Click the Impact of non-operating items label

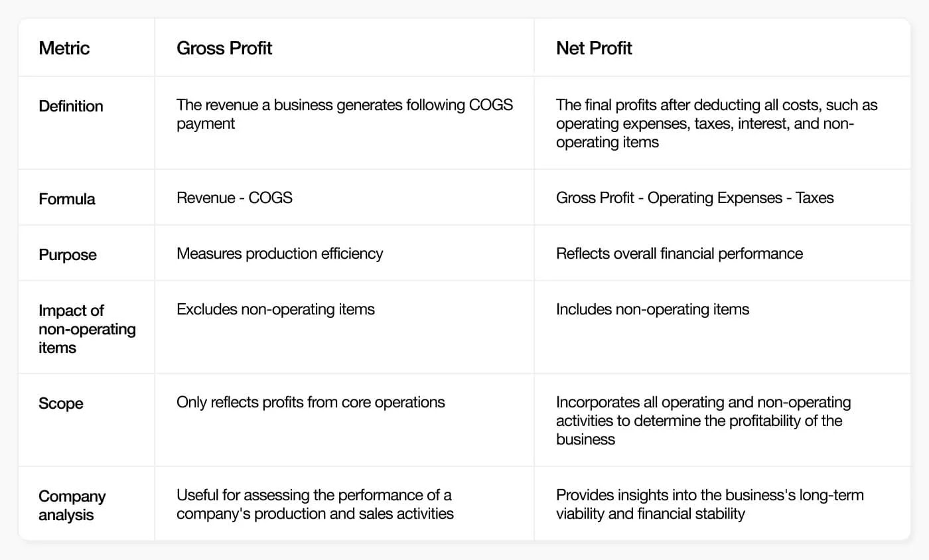tap(87, 328)
